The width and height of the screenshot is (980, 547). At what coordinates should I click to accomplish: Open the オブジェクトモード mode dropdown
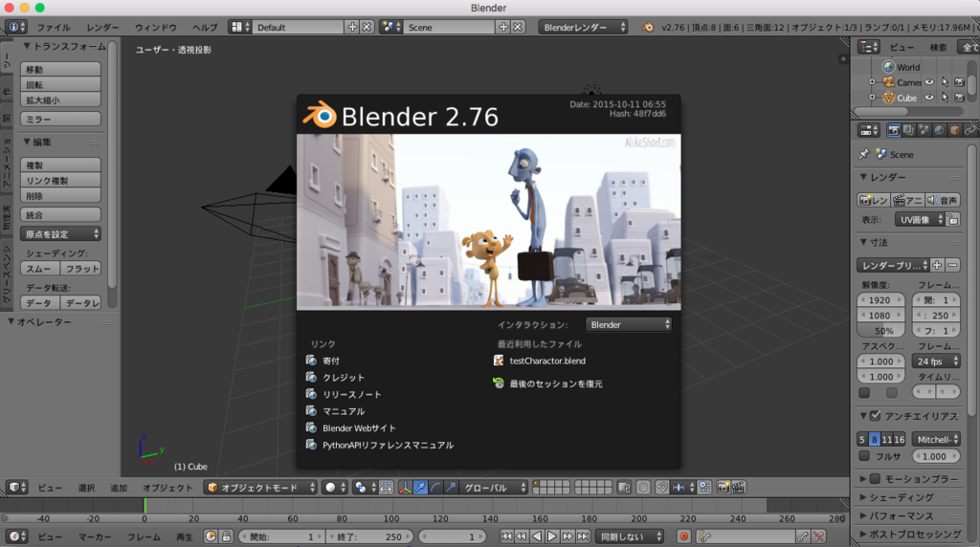click(260, 488)
